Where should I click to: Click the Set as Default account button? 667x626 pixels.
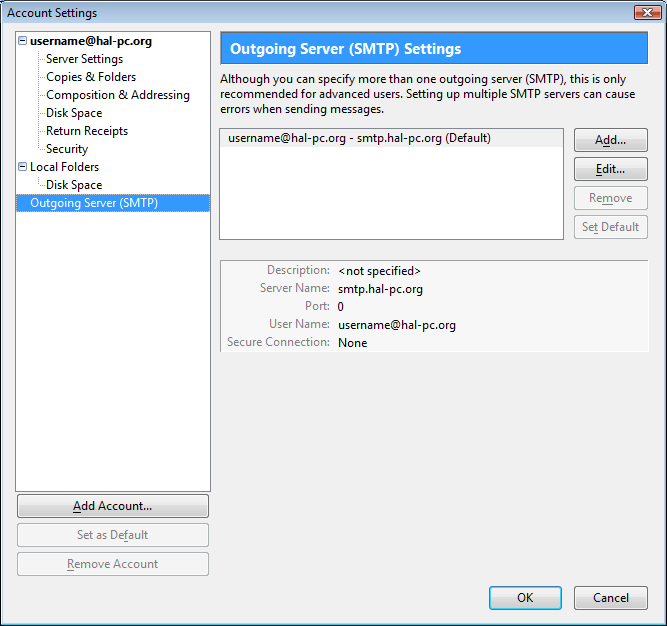tap(113, 535)
